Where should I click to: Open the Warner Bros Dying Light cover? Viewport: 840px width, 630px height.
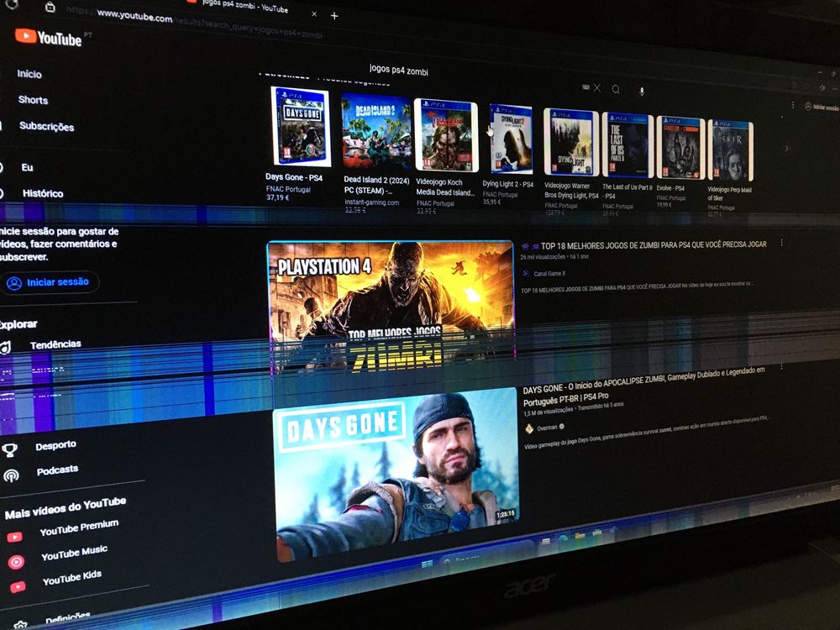pyautogui.click(x=571, y=142)
